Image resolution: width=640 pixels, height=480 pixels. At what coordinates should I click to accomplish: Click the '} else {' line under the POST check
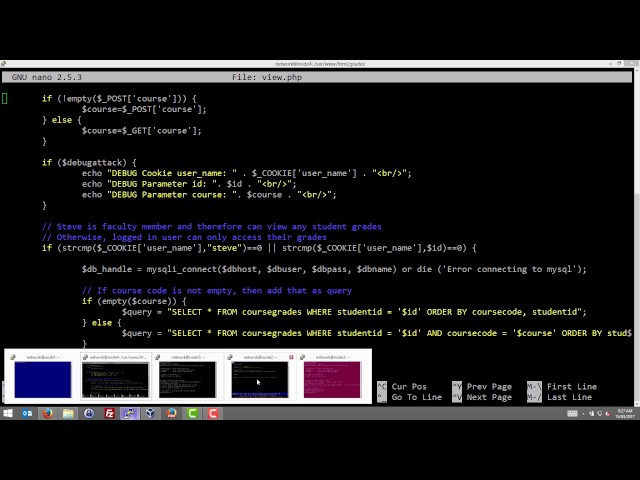coord(62,120)
